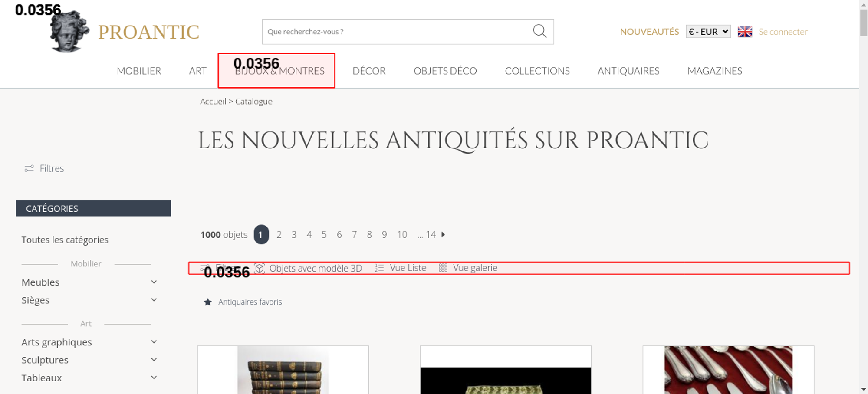
Task: Click the UK flag language icon
Action: point(745,32)
